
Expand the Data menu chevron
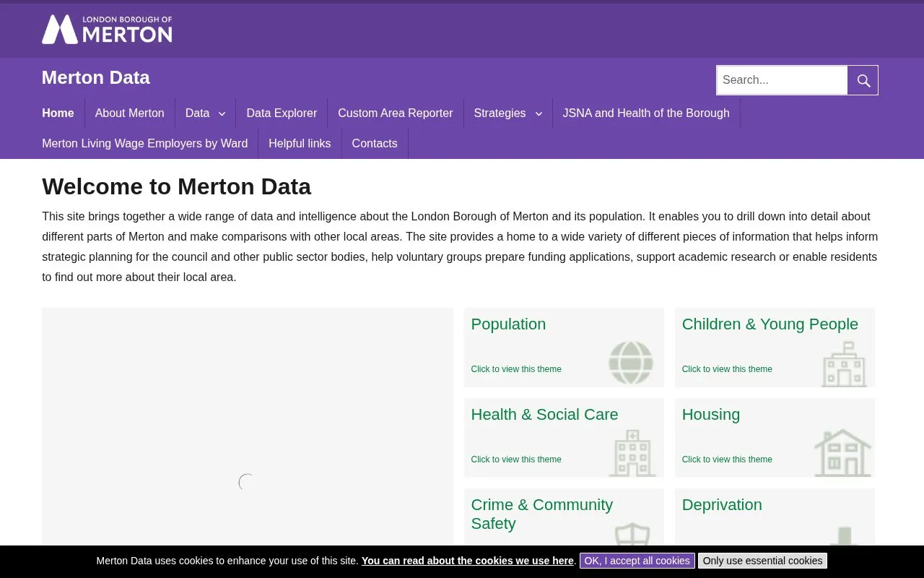pos(222,113)
